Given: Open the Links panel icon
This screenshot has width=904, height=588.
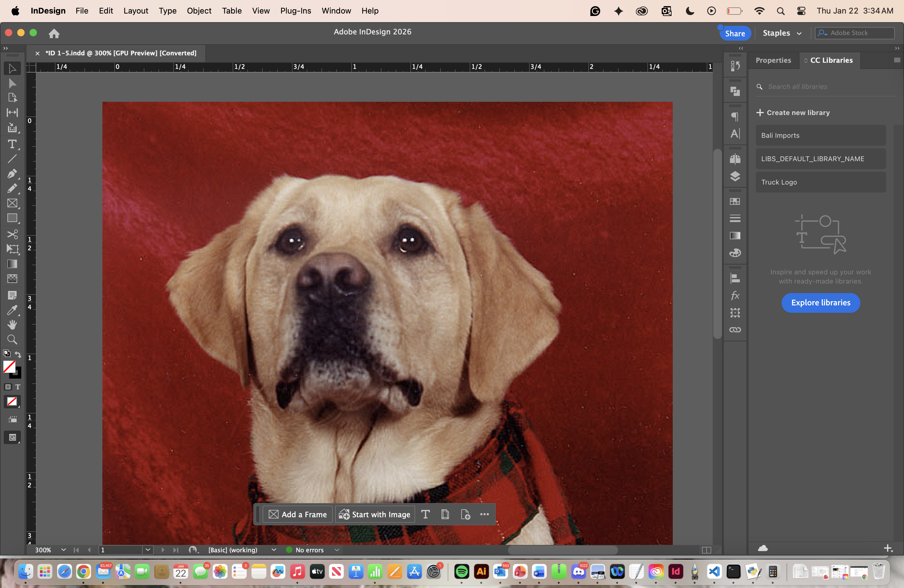Looking at the screenshot, I should coord(735,330).
